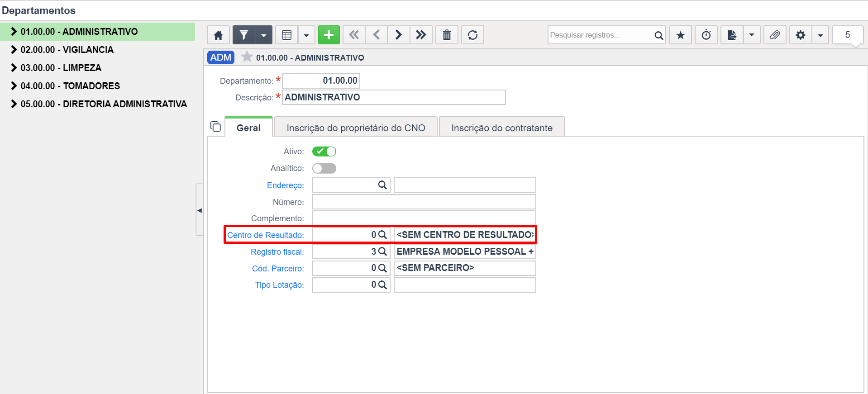Click the Descrição text field
868x394 pixels.
[x=394, y=97]
